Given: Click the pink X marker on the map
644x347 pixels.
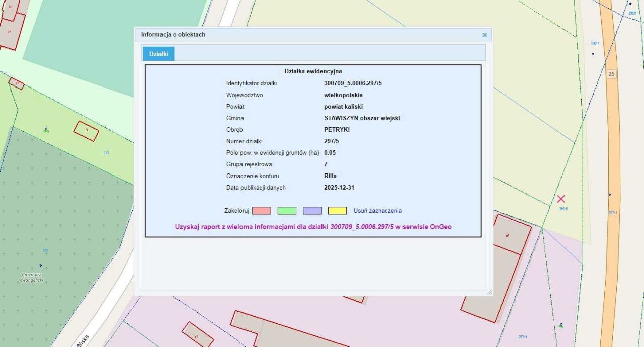Looking at the screenshot, I should 561,199.
